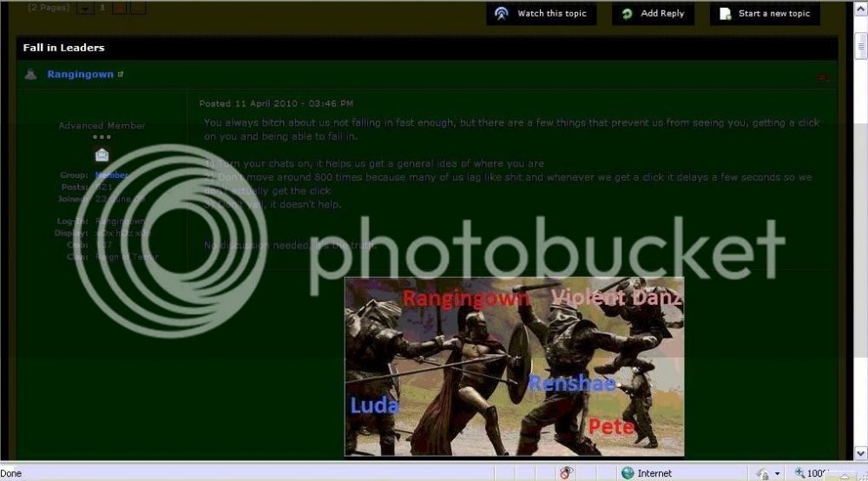Click the privacy report eye icon in status bar
The width and height of the screenshot is (868, 481).
click(565, 473)
